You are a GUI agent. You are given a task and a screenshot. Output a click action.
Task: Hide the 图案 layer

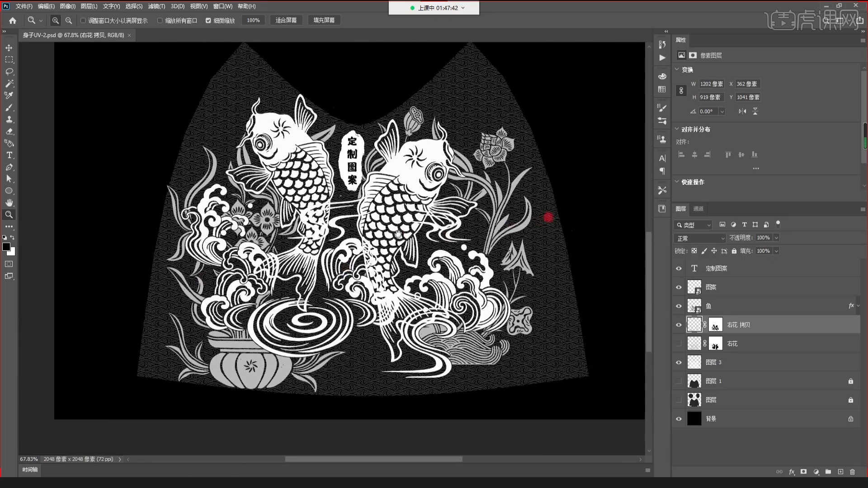(679, 287)
